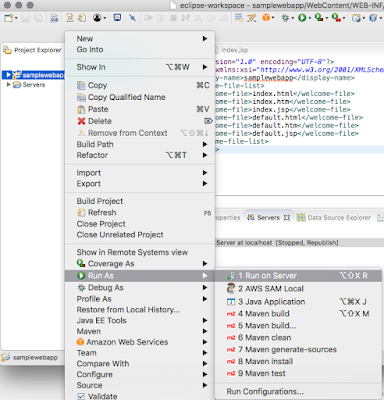The image size is (384, 400).
Task: Open Run Configurations... dialog
Action: tap(298, 391)
